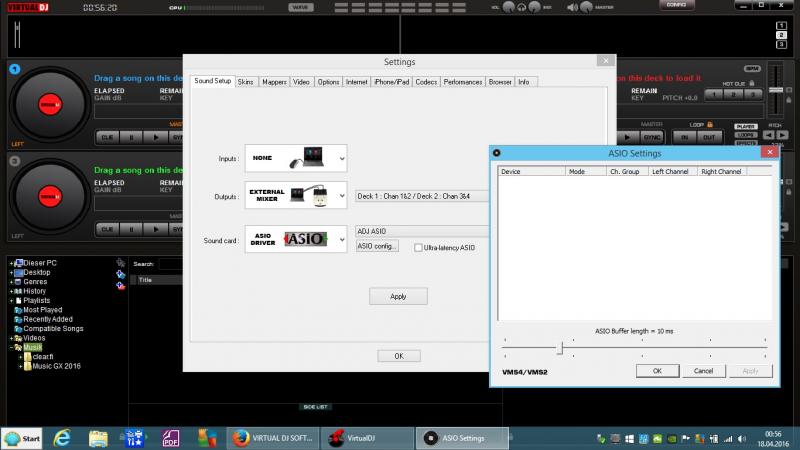Switch to the Codecs tab
Viewport: 800px width, 450px height.
point(424,81)
